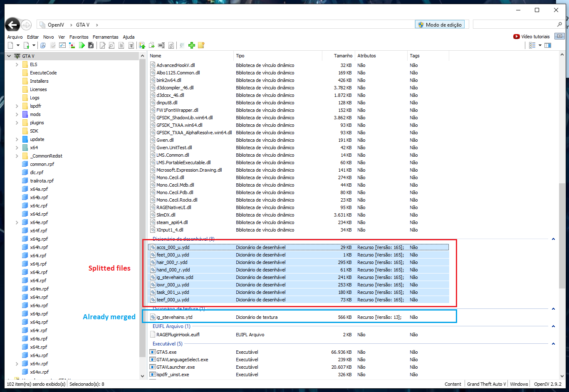Expand the mods folder node
This screenshot has height=392, width=569.
click(x=17, y=114)
